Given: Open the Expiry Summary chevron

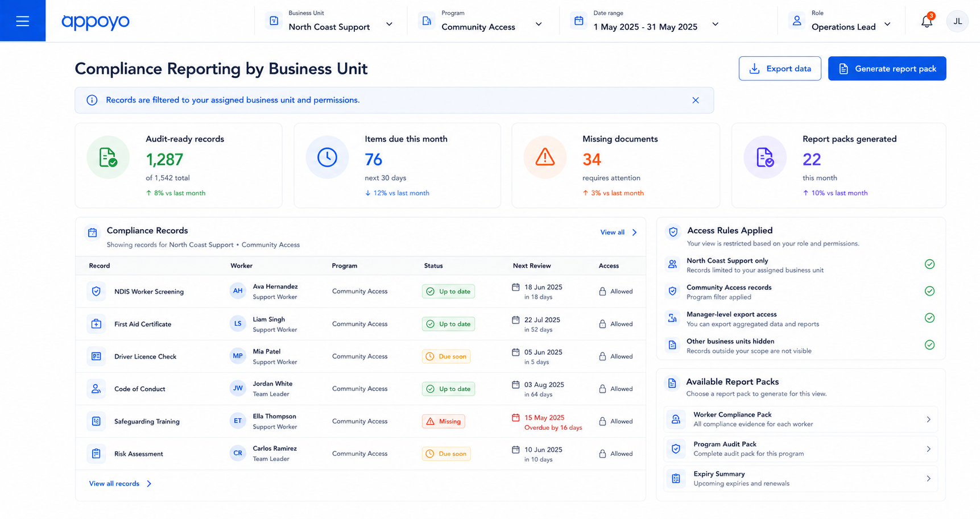Looking at the screenshot, I should pyautogui.click(x=928, y=479).
